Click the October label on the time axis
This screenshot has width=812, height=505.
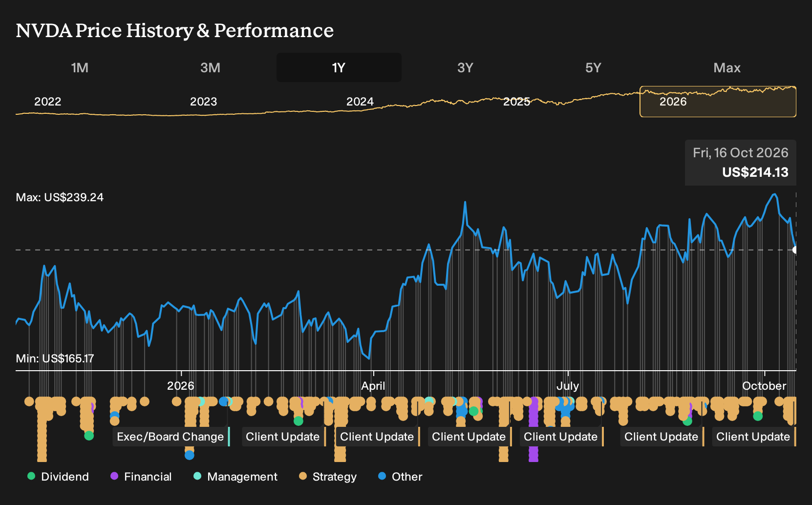coord(764,386)
